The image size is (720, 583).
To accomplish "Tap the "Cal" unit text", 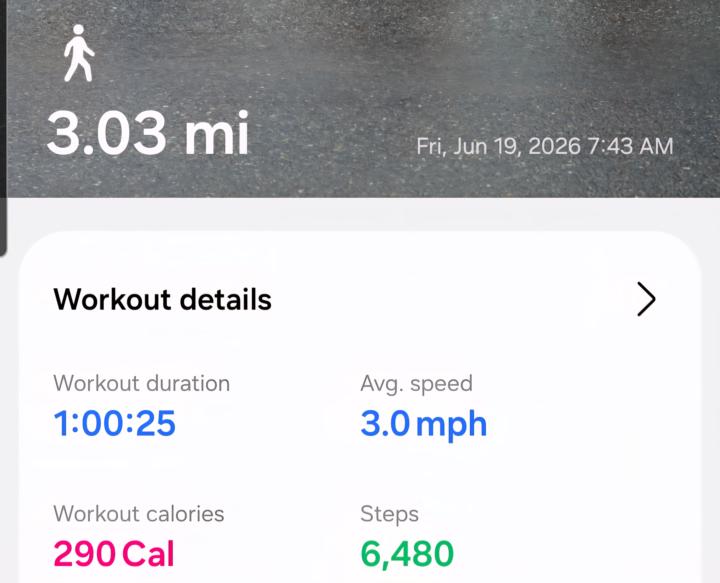I will 149,554.
